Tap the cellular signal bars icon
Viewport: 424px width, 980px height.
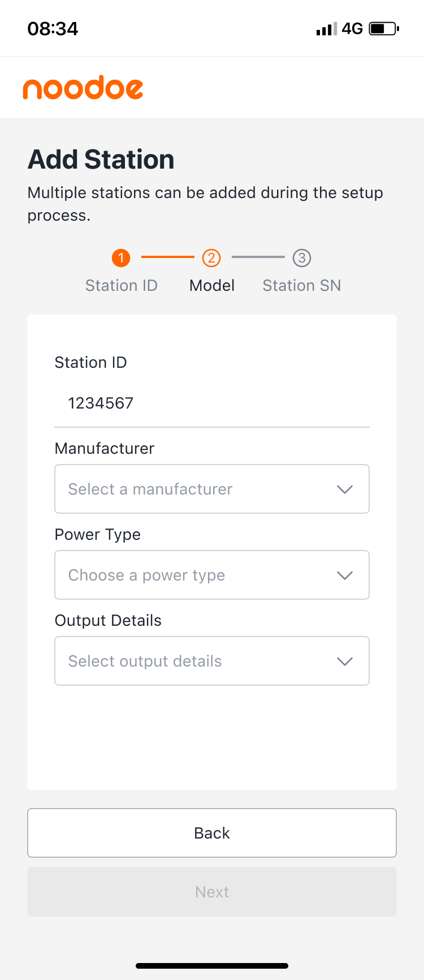pyautogui.click(x=326, y=28)
